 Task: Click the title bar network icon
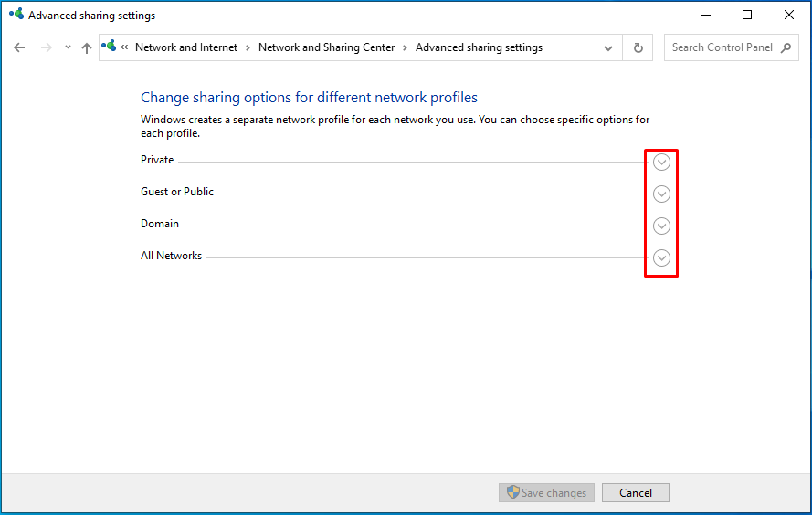coord(16,14)
